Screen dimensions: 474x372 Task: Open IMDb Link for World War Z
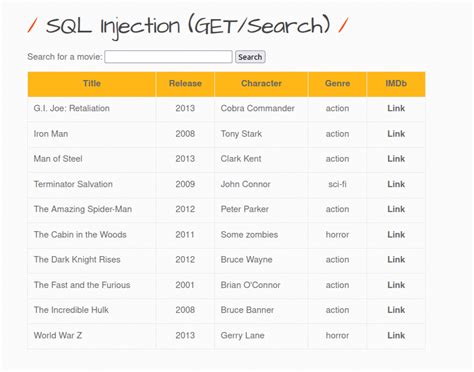click(396, 335)
